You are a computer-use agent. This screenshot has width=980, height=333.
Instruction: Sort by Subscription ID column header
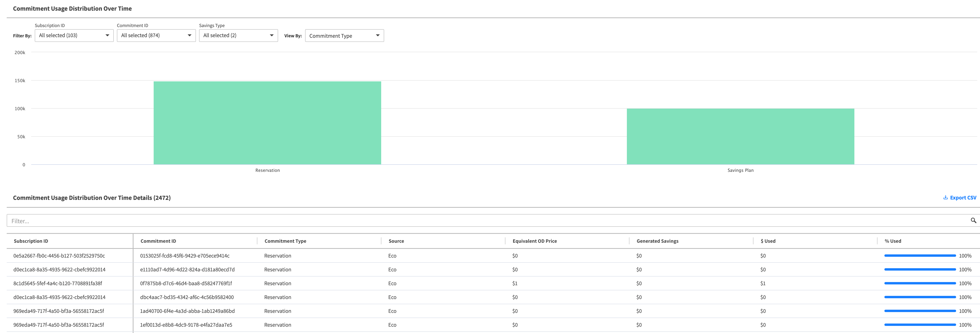pyautogui.click(x=31, y=241)
